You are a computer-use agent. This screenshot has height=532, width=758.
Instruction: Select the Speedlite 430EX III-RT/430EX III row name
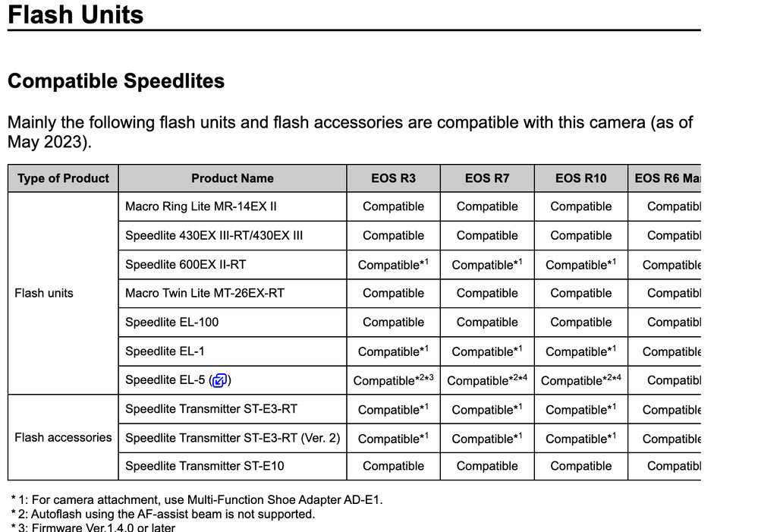click(x=214, y=235)
